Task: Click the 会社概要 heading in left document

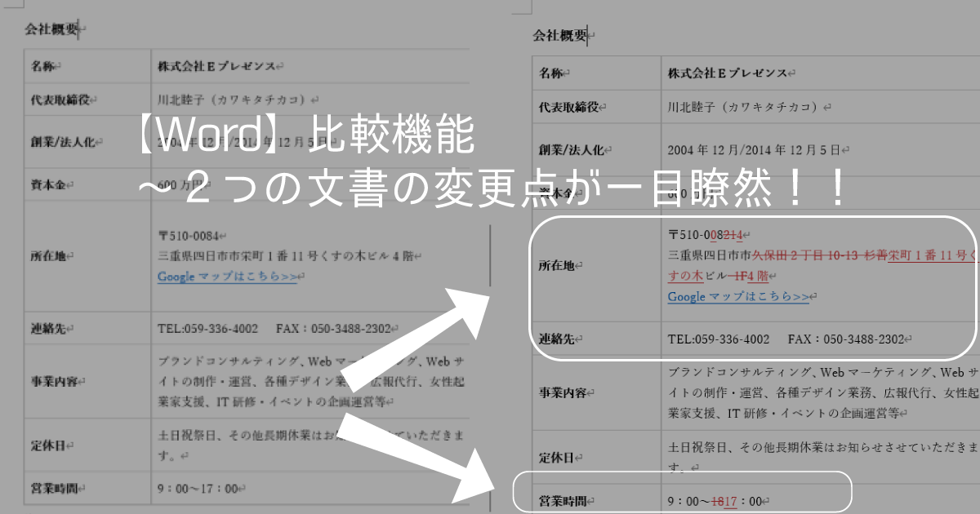Action: click(x=51, y=30)
